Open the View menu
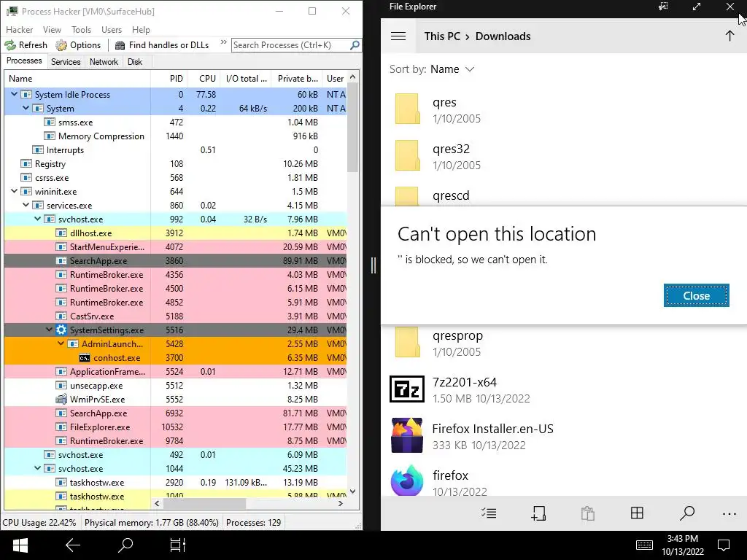747x560 pixels. click(x=52, y=29)
